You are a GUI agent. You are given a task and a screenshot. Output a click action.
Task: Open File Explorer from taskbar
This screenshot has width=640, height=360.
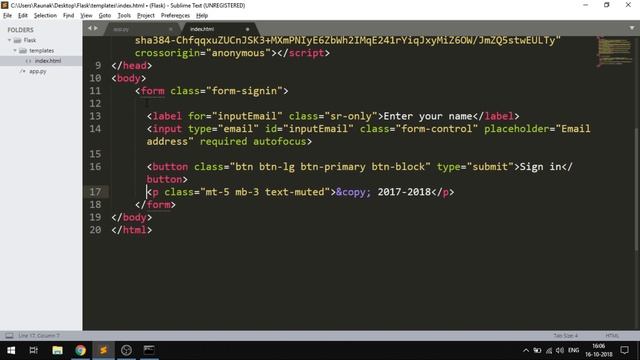pos(57,350)
